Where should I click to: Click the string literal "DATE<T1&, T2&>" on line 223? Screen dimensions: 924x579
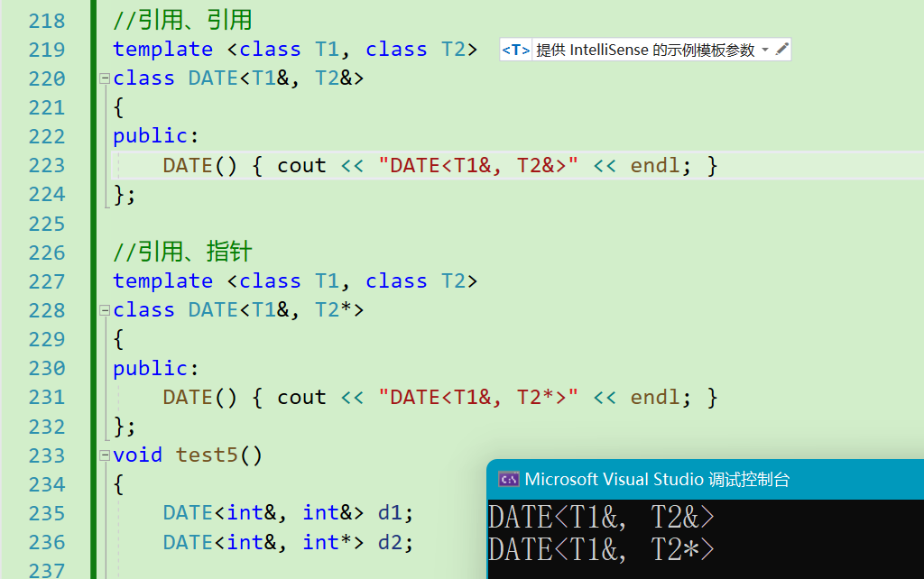[478, 166]
